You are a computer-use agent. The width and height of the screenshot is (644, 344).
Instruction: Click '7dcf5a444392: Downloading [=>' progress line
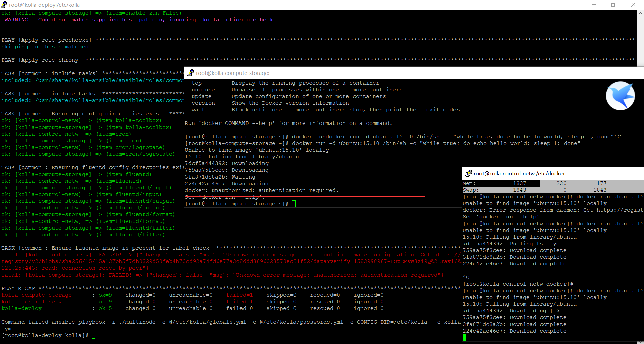coord(511,311)
